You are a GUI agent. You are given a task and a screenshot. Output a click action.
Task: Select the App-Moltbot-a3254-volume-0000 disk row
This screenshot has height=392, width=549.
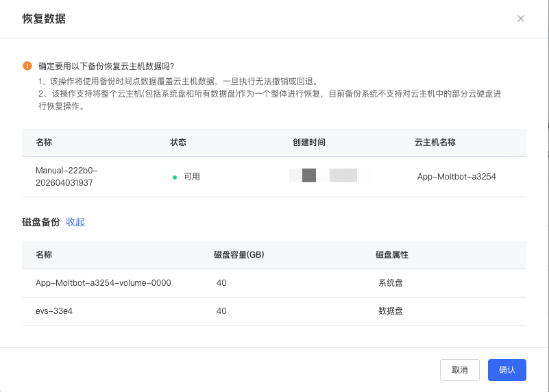(x=103, y=282)
